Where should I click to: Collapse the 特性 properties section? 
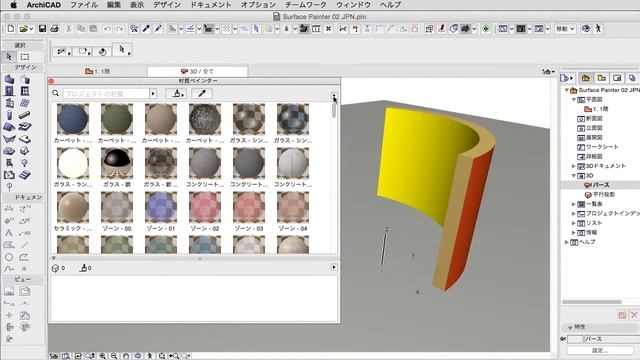(570, 327)
